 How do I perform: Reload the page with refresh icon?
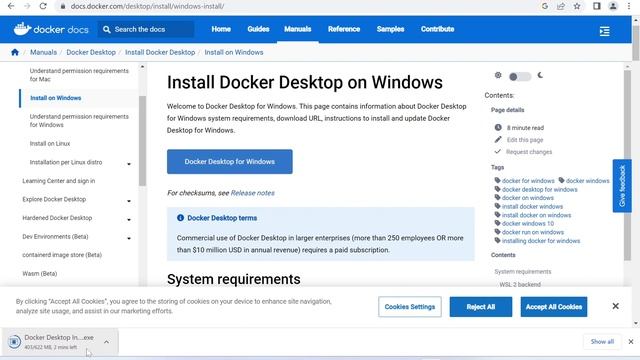[x=43, y=6]
